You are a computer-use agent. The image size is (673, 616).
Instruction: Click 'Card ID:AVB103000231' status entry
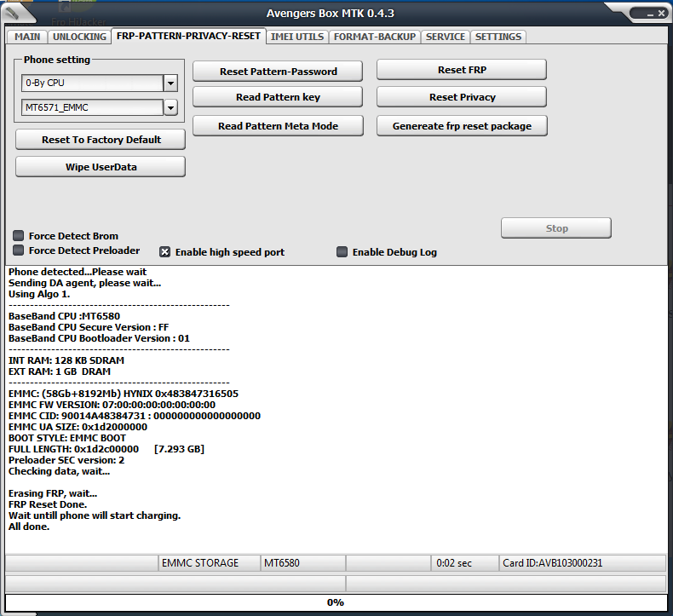tap(583, 563)
